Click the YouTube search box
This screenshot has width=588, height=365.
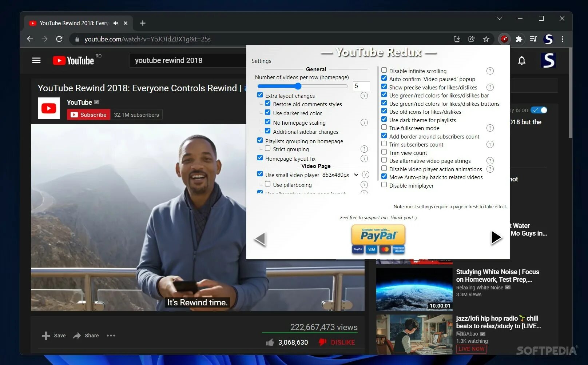pyautogui.click(x=188, y=60)
